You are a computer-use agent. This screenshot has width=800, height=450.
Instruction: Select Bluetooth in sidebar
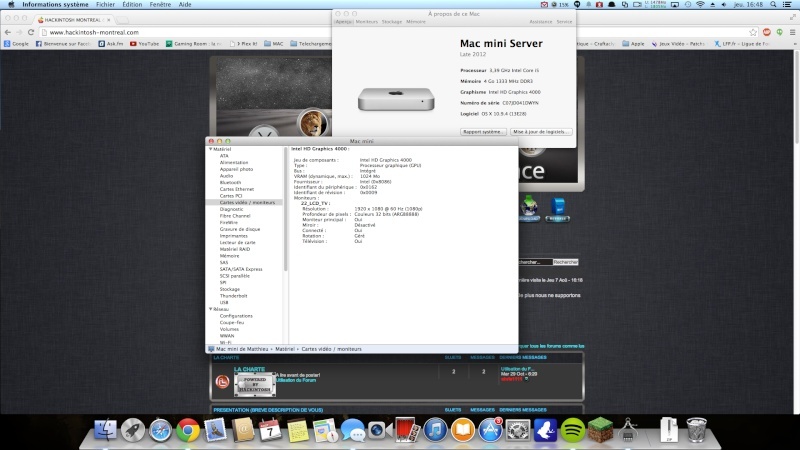[230, 183]
